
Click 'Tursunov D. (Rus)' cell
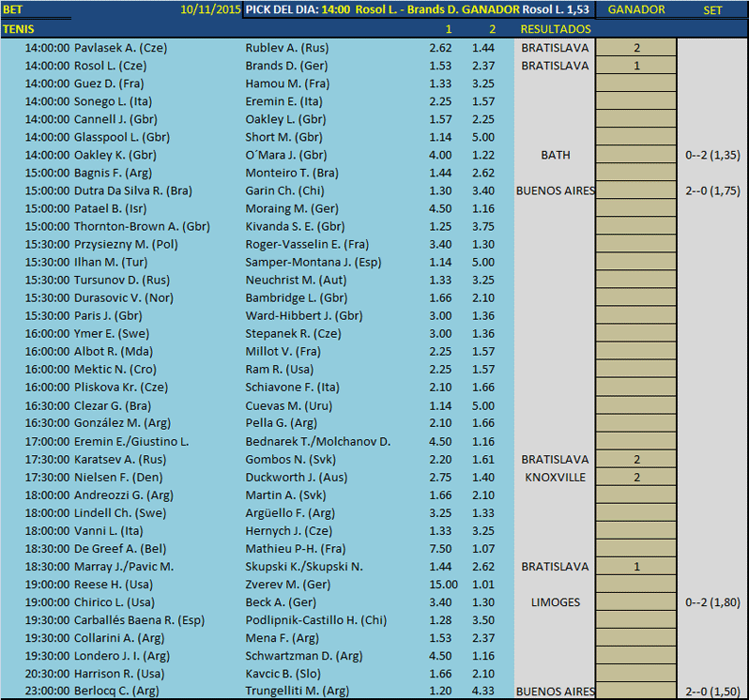(x=122, y=281)
